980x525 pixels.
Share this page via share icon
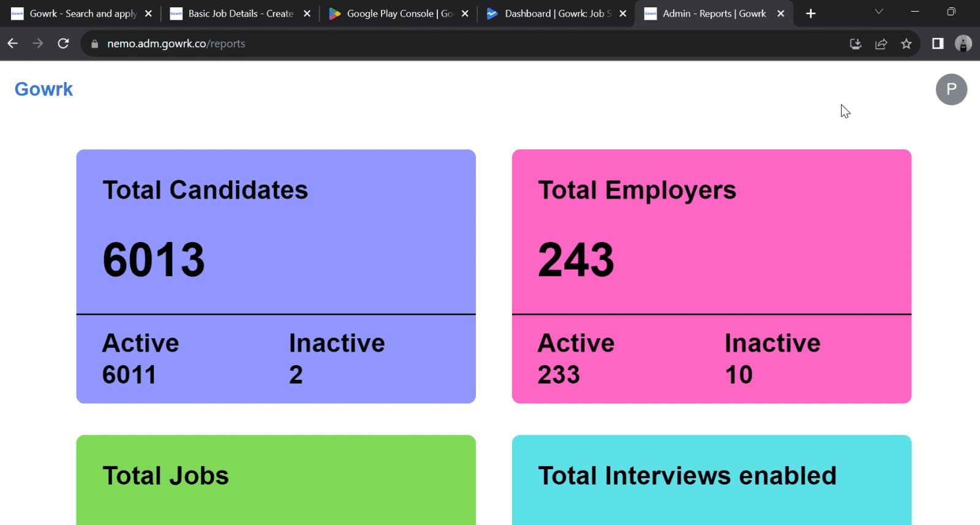[881, 43]
